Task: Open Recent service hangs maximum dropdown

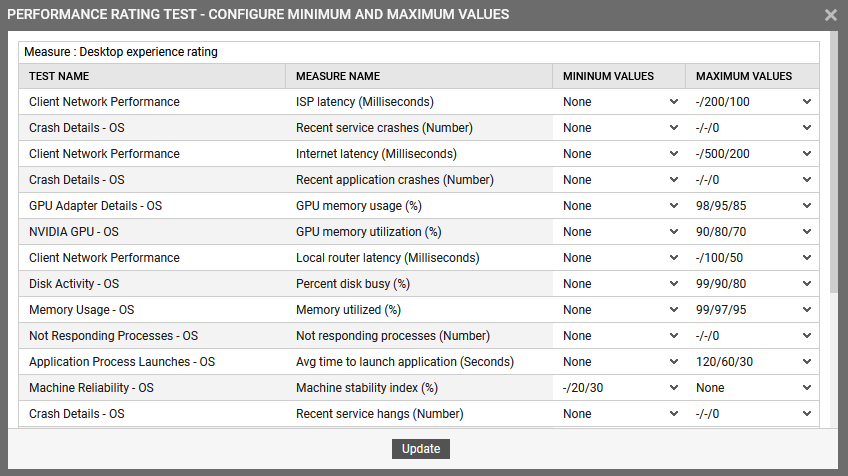Action: click(752, 414)
